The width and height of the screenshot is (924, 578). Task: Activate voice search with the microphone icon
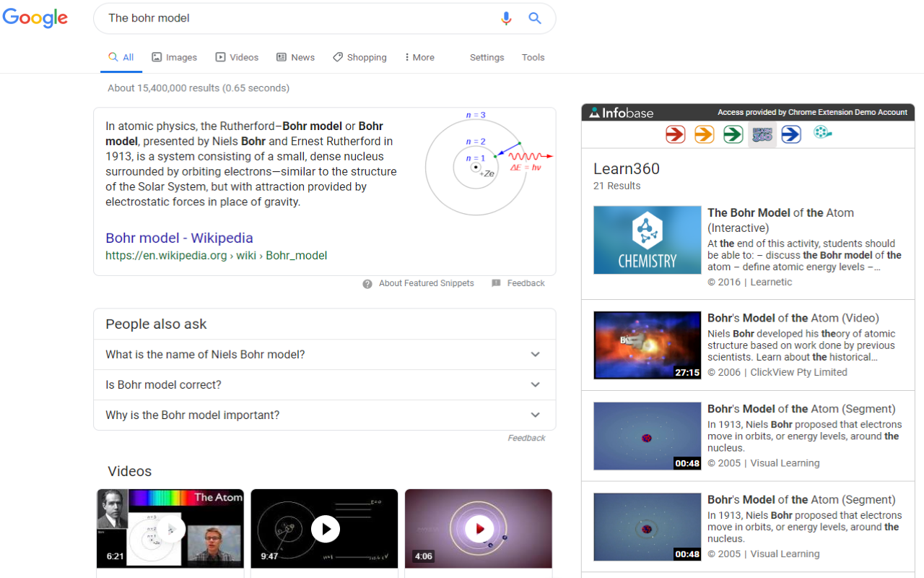coord(506,17)
